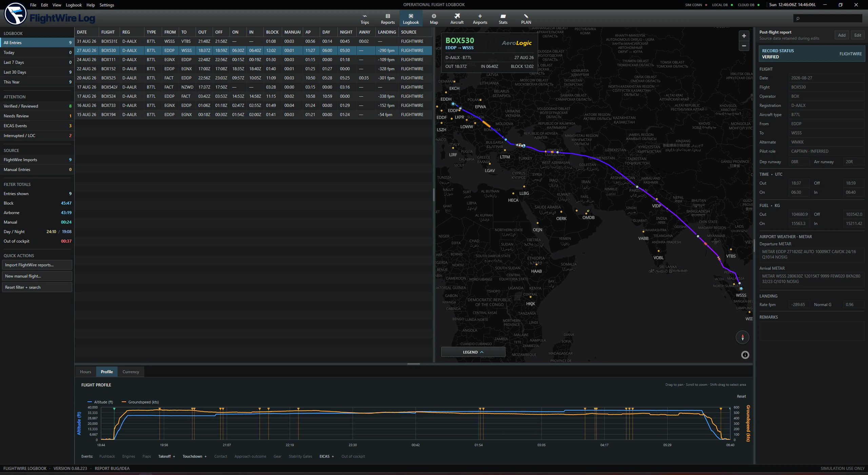Toggle the Approach outcome event markers
This screenshot has height=475, width=868.
pyautogui.click(x=250, y=456)
